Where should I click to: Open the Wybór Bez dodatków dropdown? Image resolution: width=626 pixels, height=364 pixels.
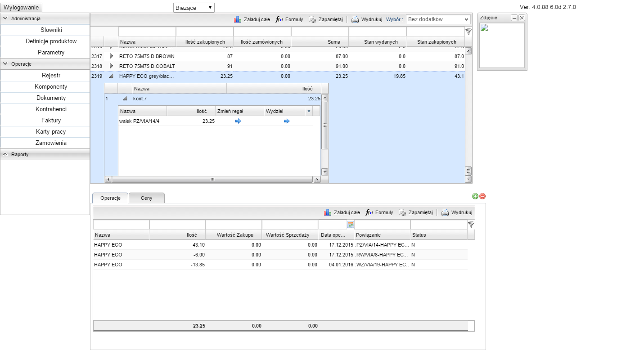[438, 19]
